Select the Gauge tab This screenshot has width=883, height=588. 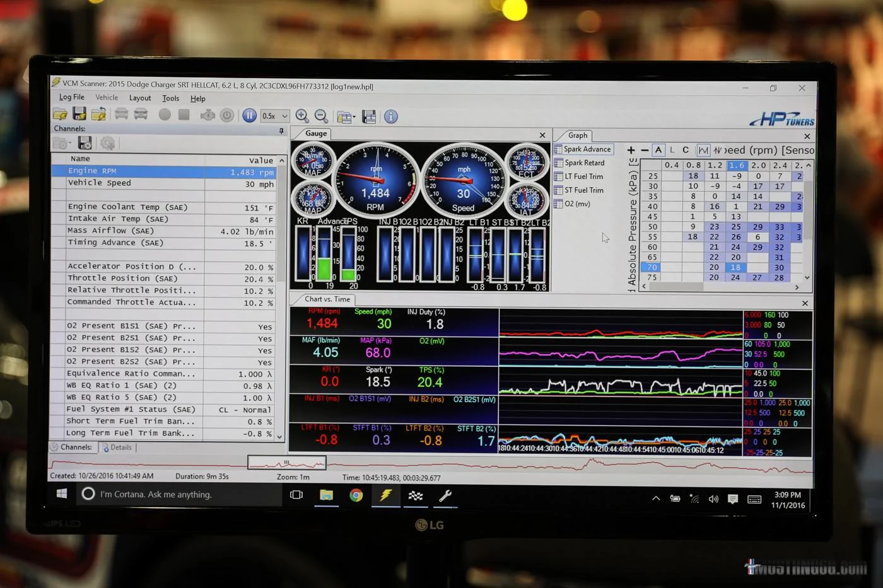point(316,134)
